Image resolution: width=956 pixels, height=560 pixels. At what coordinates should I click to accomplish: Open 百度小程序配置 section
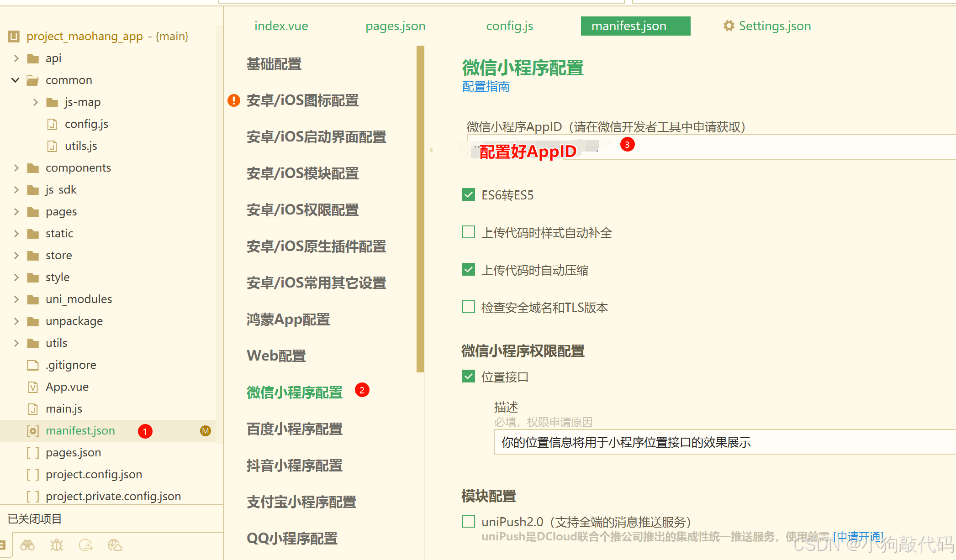pyautogui.click(x=295, y=429)
